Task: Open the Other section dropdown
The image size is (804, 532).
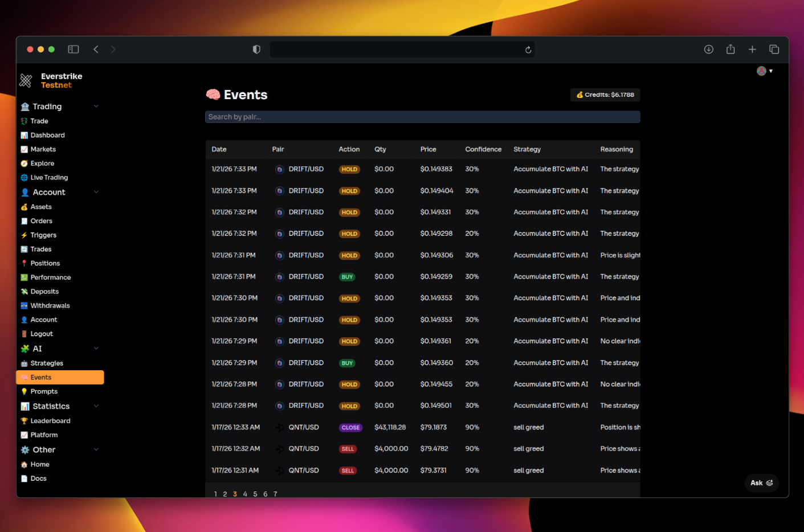Action: [x=96, y=449]
